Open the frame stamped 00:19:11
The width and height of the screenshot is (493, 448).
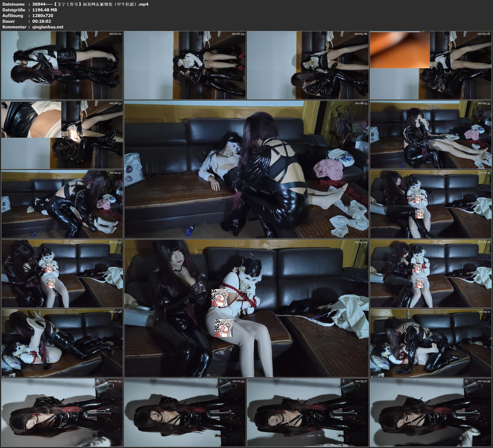(431, 343)
